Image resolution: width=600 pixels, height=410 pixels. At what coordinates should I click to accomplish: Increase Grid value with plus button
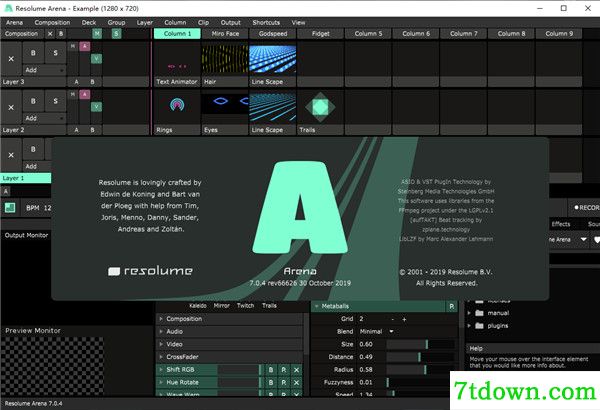click(x=404, y=319)
